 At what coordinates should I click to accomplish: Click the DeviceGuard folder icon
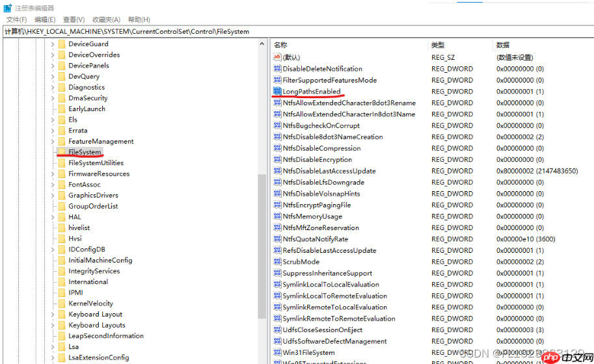tap(62, 44)
